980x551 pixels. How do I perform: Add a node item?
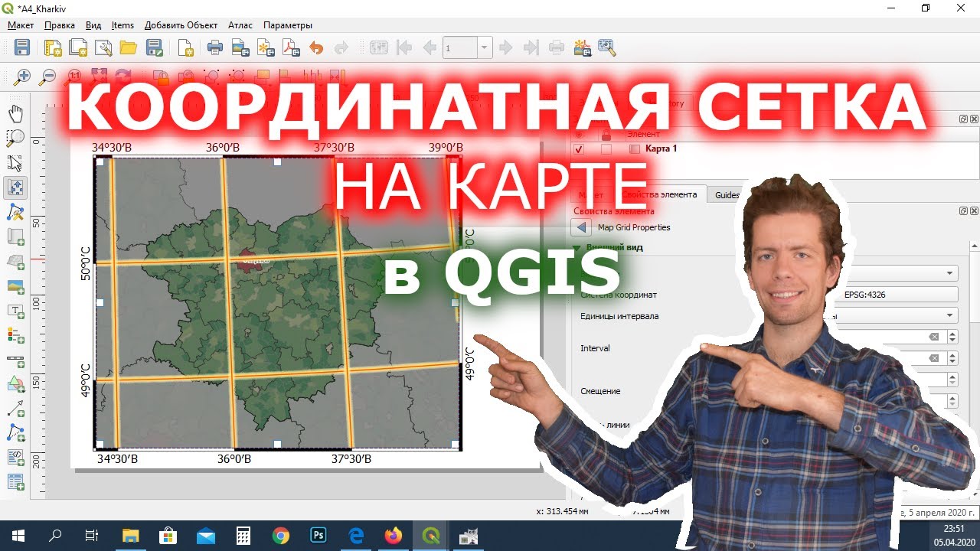tap(15, 433)
